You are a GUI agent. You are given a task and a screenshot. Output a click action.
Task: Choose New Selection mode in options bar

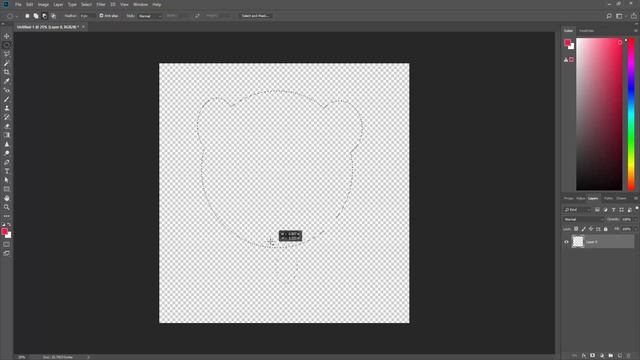(x=27, y=16)
